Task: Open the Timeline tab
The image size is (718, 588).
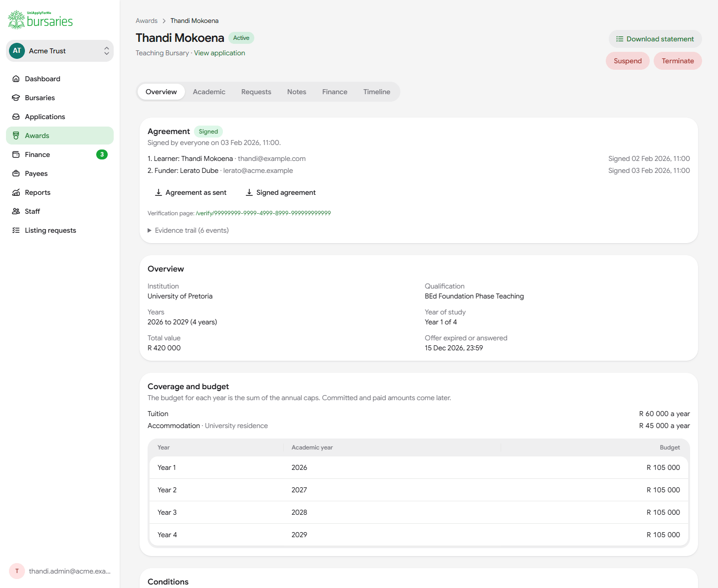Action: pyautogui.click(x=377, y=92)
